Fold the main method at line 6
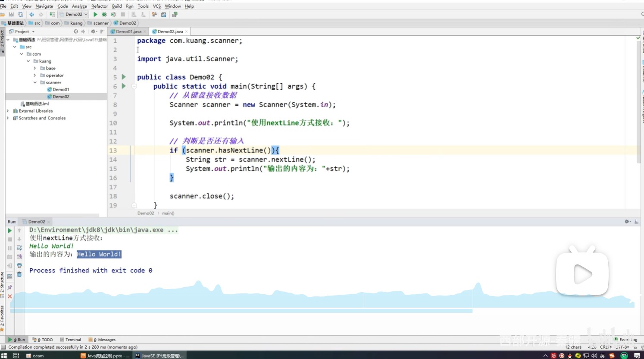 134,86
